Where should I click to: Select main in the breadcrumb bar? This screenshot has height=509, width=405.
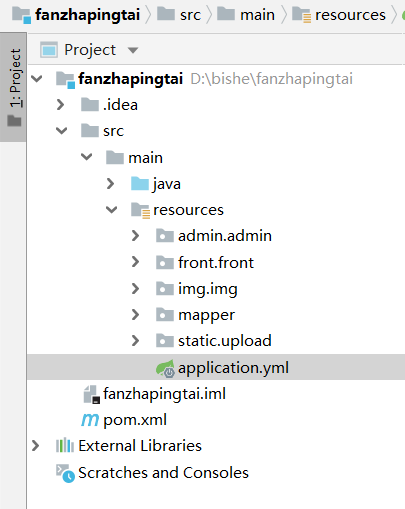coord(246,15)
